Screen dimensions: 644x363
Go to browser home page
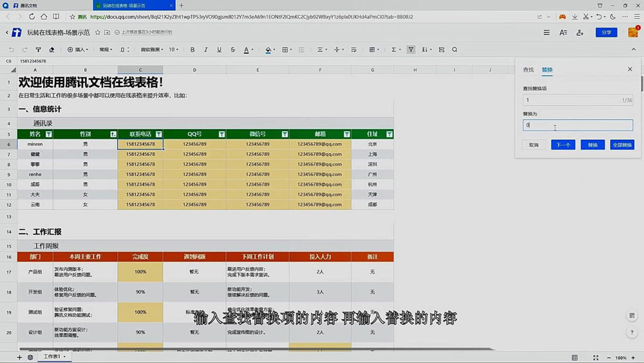(44, 17)
